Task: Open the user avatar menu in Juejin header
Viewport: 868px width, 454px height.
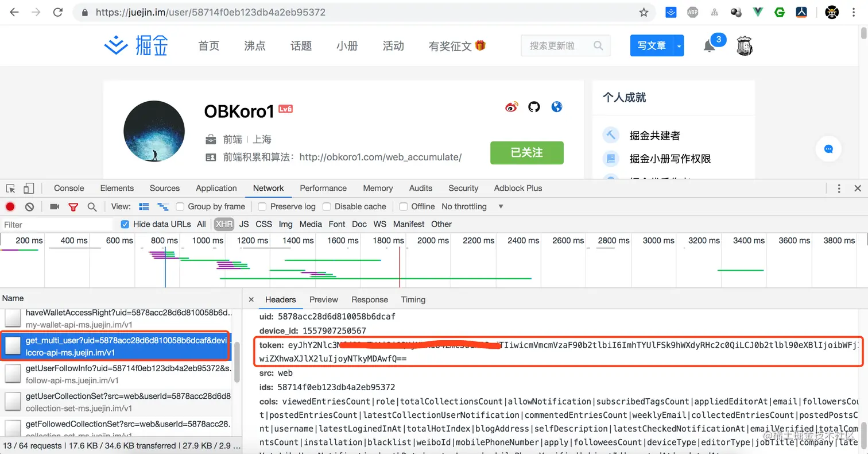Action: 745,45
